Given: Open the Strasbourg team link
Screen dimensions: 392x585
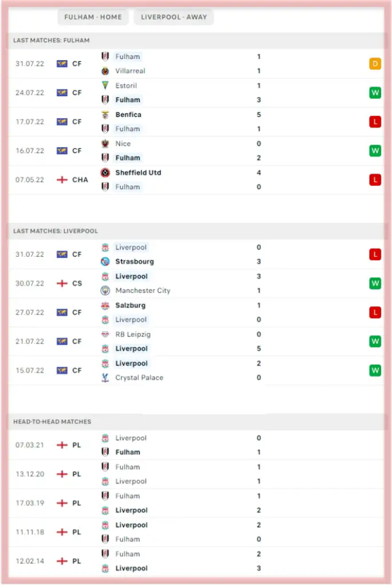Looking at the screenshot, I should click(134, 262).
